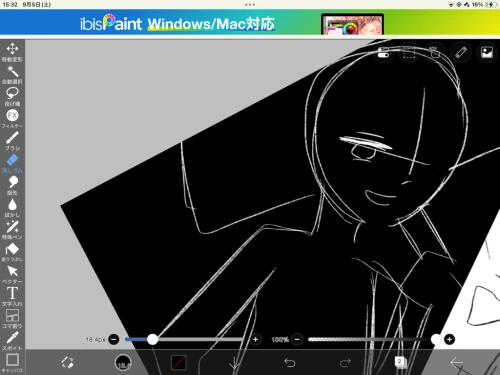Tap the brush/eraser switch icon in bottom bar
Viewport: 500px width, 375px height.
tap(67, 362)
